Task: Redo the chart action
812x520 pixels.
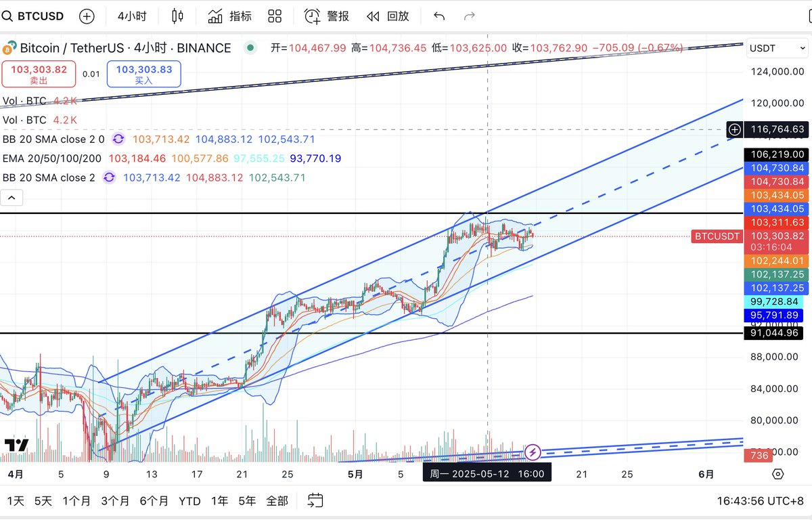Action: [x=469, y=16]
